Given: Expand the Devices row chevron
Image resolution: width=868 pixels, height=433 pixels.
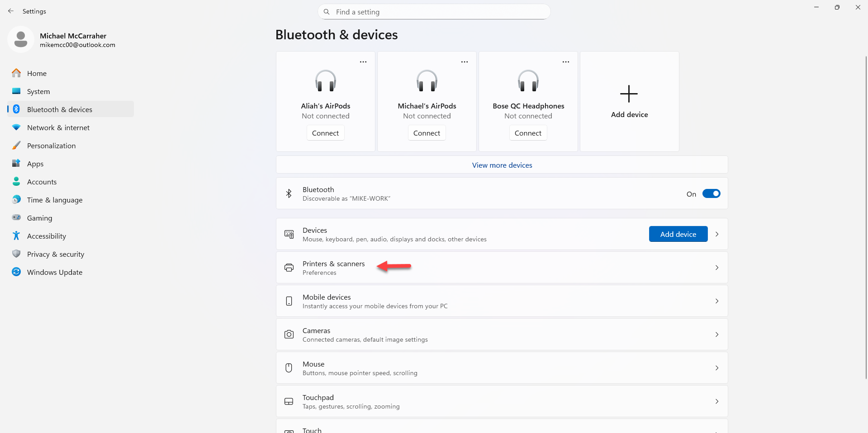Looking at the screenshot, I should tap(717, 234).
